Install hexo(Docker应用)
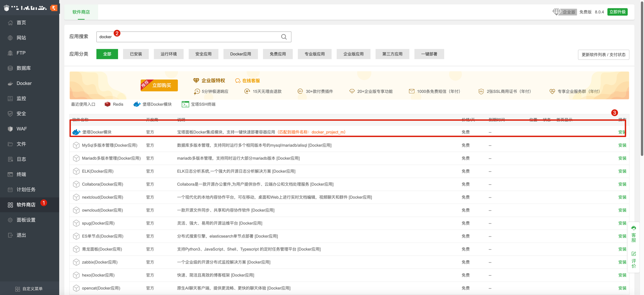Screen dimensions: 644x295 pyautogui.click(x=622, y=275)
